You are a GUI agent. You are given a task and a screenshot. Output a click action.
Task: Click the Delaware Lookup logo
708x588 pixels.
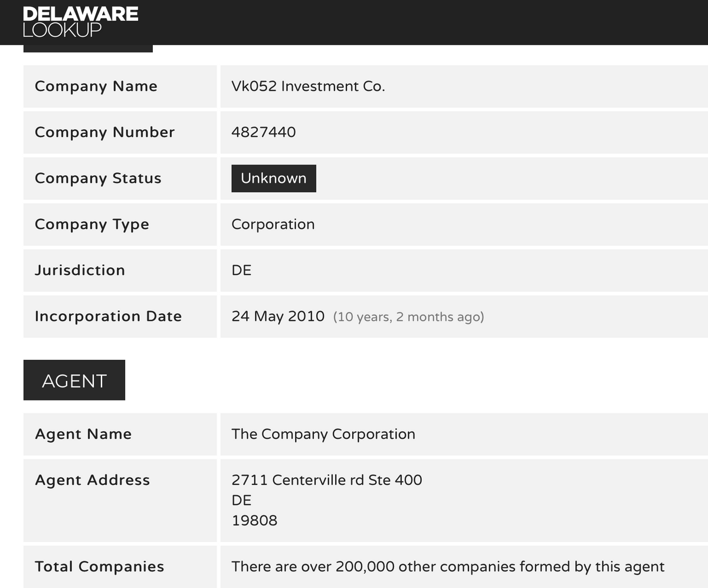(x=81, y=22)
